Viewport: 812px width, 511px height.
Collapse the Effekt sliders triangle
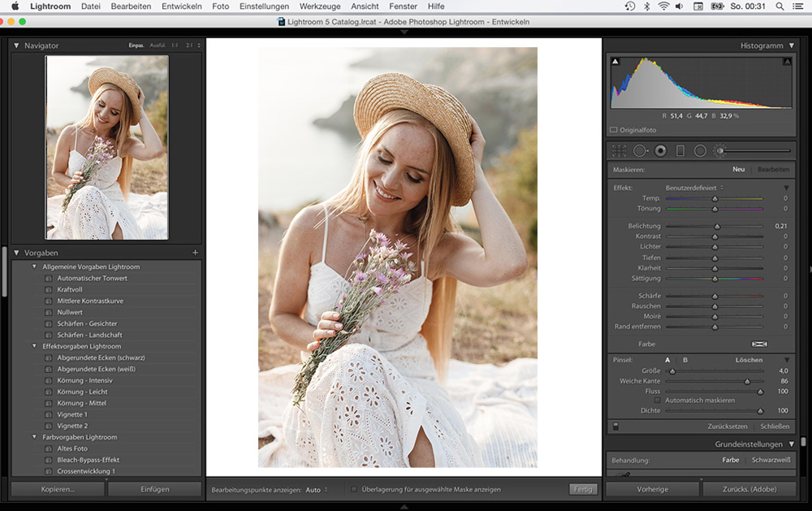click(x=786, y=188)
